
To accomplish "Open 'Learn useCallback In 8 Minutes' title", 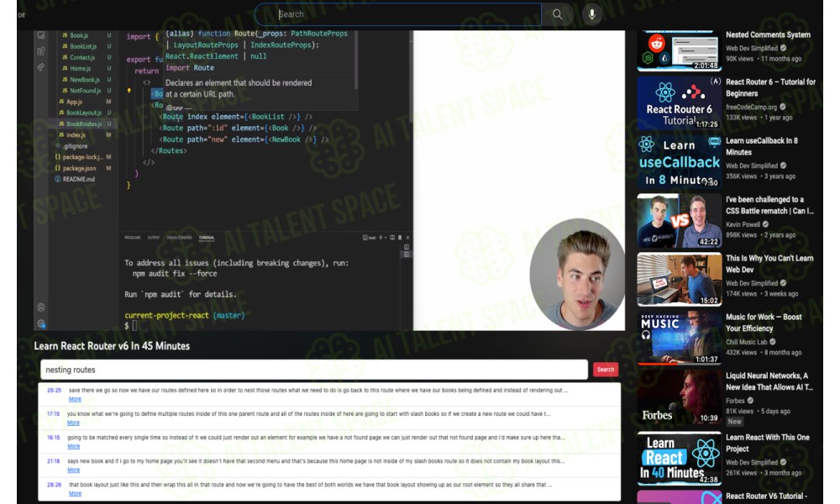I will [761, 146].
